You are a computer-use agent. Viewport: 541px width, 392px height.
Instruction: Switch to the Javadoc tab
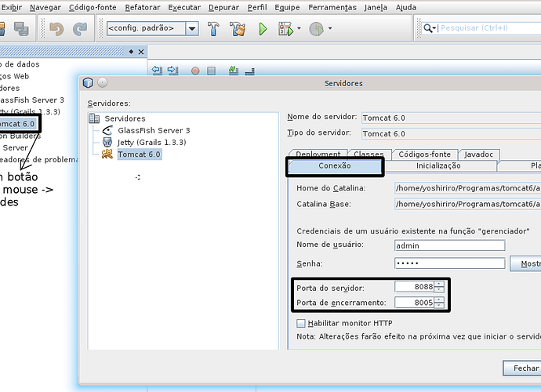pos(478,154)
